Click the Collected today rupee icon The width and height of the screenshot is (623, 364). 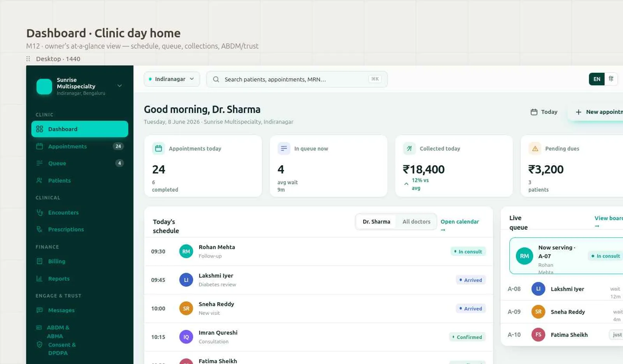tap(409, 149)
